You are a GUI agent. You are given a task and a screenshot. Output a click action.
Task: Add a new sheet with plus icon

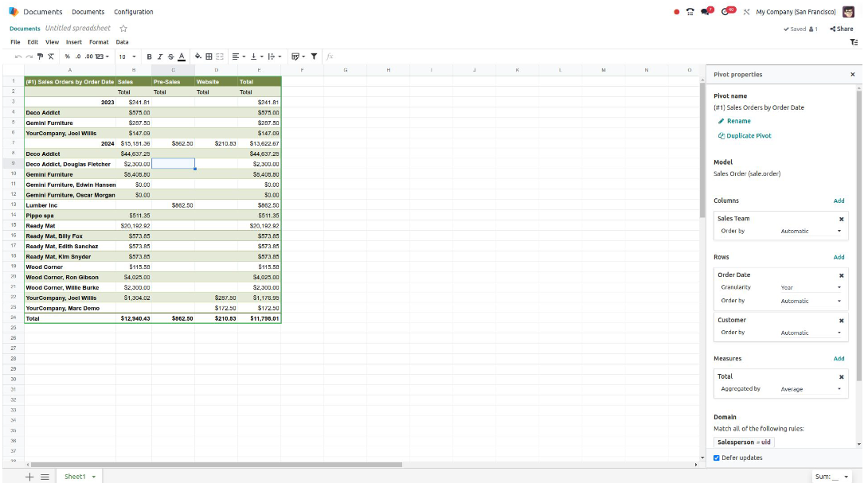click(x=29, y=477)
